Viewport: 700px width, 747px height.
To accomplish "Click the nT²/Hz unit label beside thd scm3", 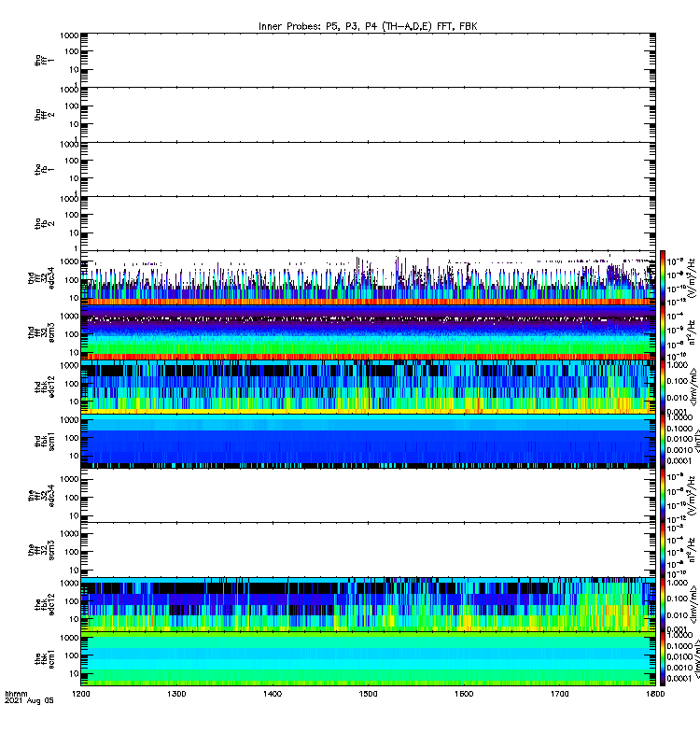I will coord(692,332).
